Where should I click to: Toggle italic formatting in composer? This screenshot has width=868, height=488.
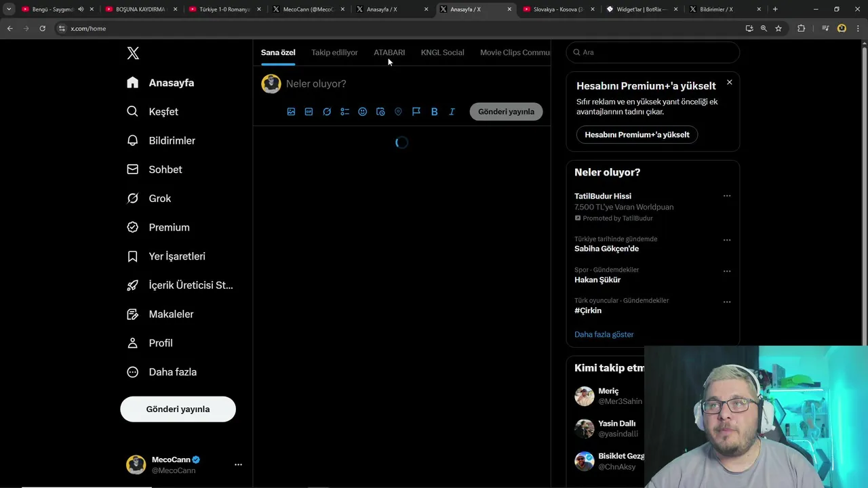452,112
